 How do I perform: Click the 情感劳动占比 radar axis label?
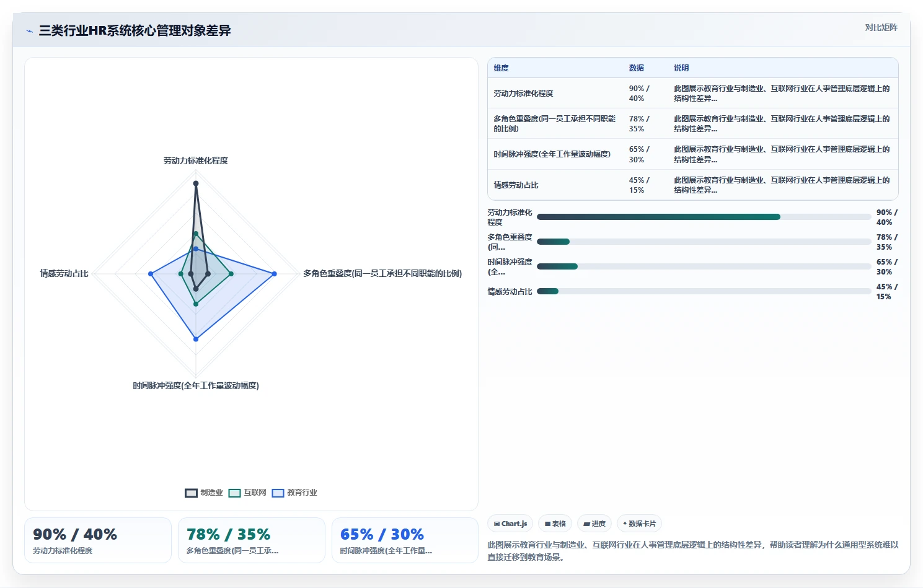[x=64, y=273]
